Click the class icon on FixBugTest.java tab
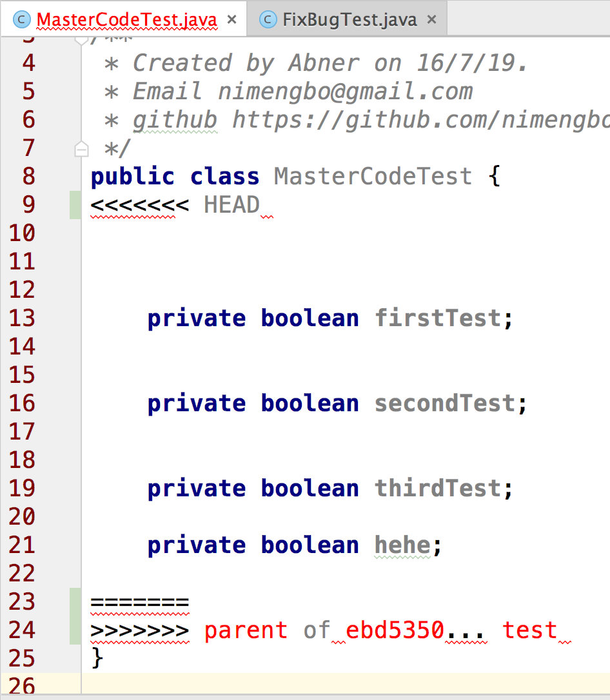This screenshot has height=700, width=610. pos(268,19)
